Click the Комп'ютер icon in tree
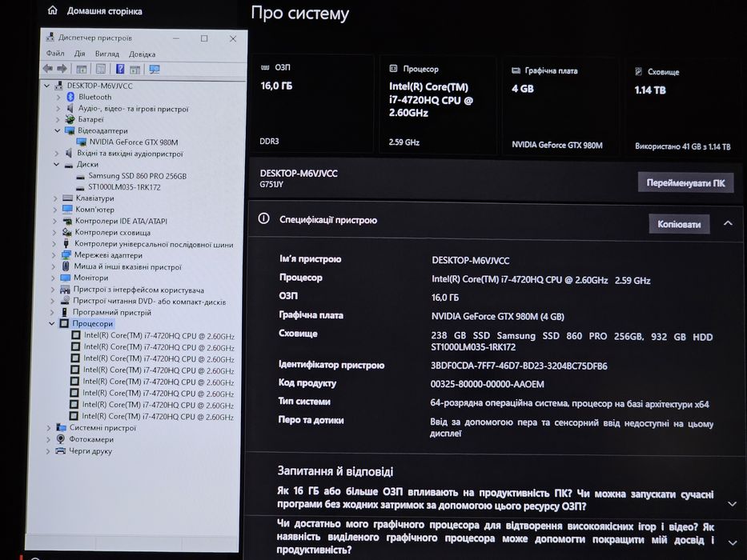The image size is (747, 560). point(67,210)
